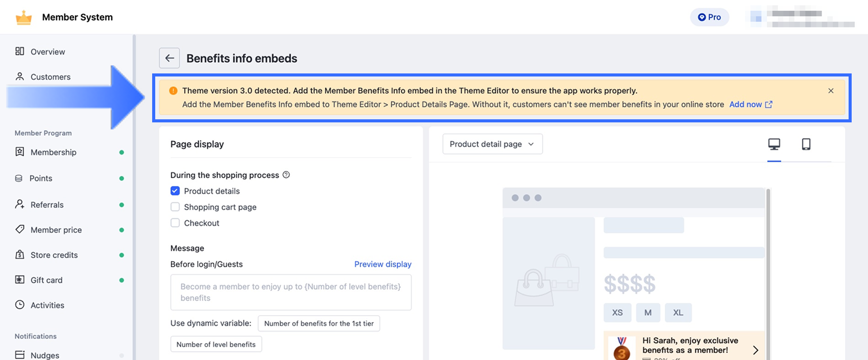Switch to desktop preview icon
The image size is (868, 360).
[x=774, y=144]
